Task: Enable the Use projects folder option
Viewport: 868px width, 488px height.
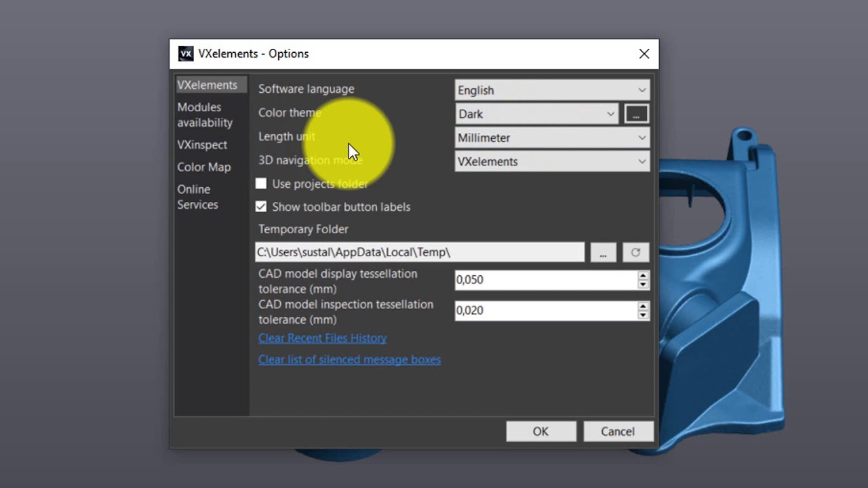Action: pos(261,184)
